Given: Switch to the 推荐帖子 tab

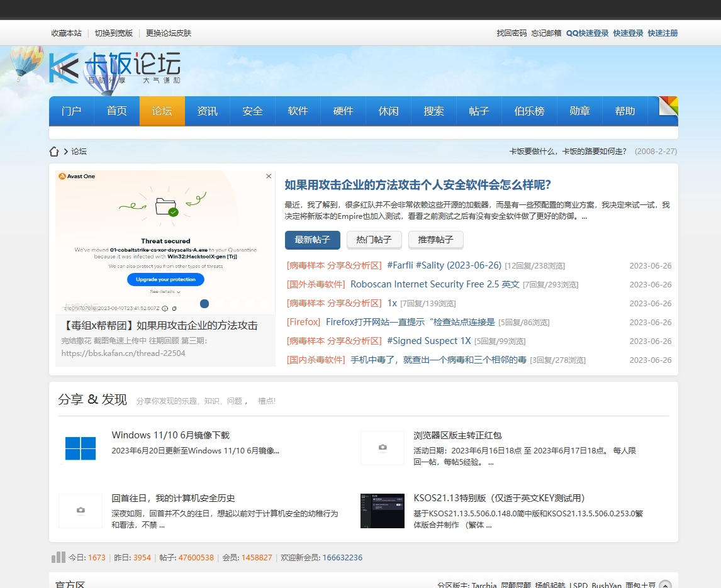Looking at the screenshot, I should 435,240.
